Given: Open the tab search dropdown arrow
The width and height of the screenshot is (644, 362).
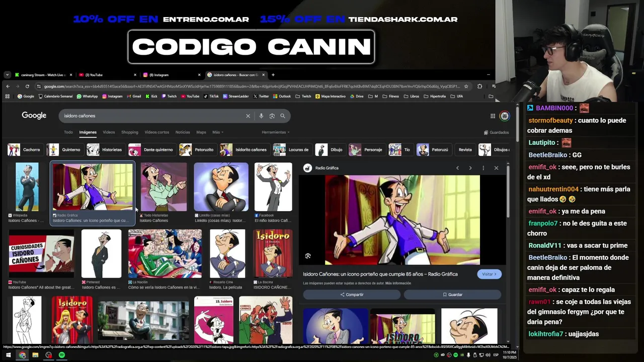Looking at the screenshot, I should coord(7,75).
